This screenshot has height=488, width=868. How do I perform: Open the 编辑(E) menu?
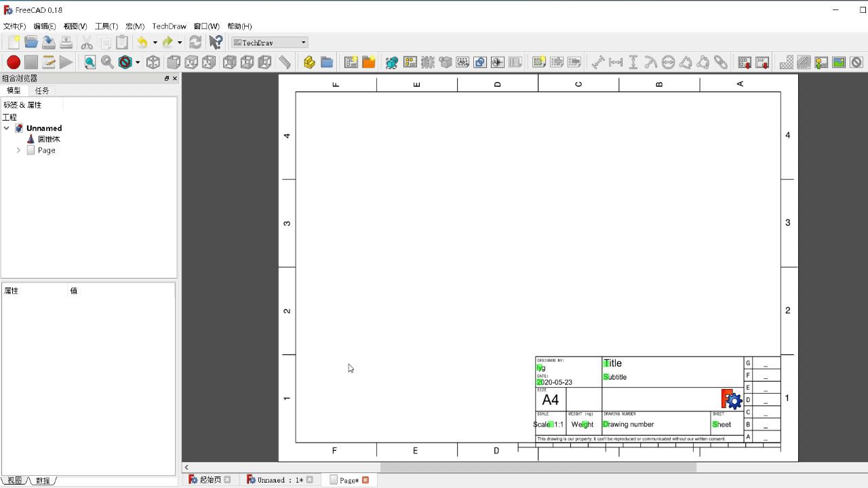click(45, 26)
